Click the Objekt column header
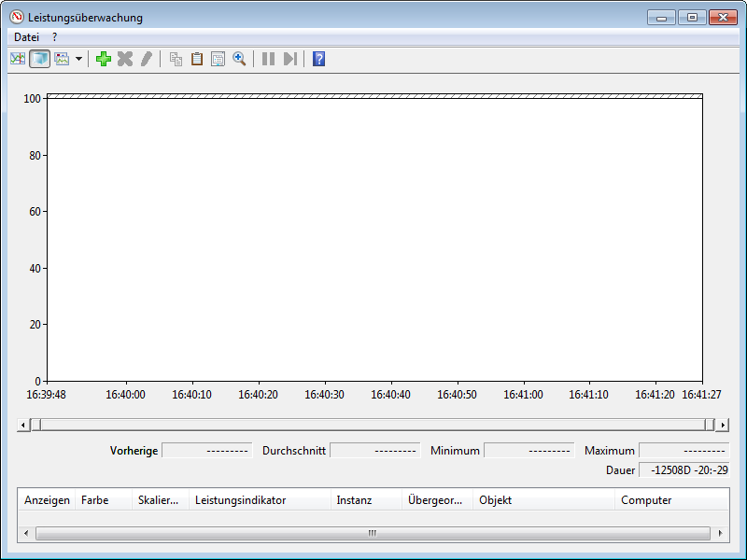The height and width of the screenshot is (560, 747). 543,500
